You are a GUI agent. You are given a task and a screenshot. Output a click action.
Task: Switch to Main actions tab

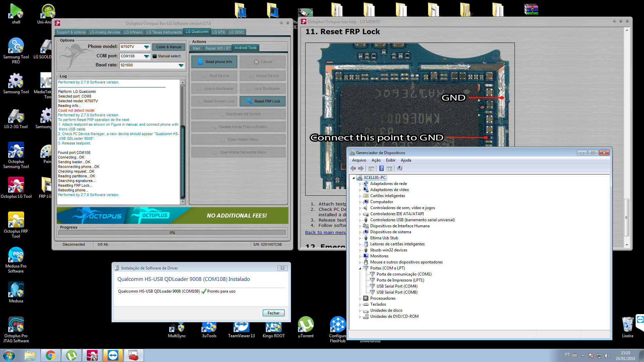pyautogui.click(x=196, y=48)
